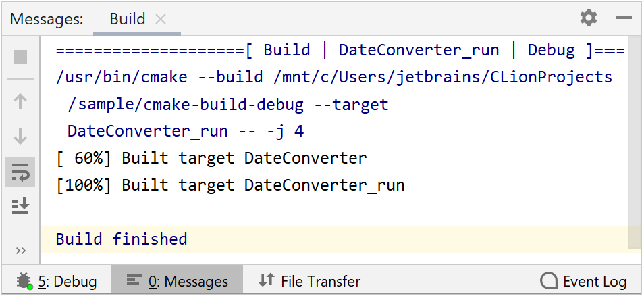Jump to previous message with up arrow

click(20, 102)
